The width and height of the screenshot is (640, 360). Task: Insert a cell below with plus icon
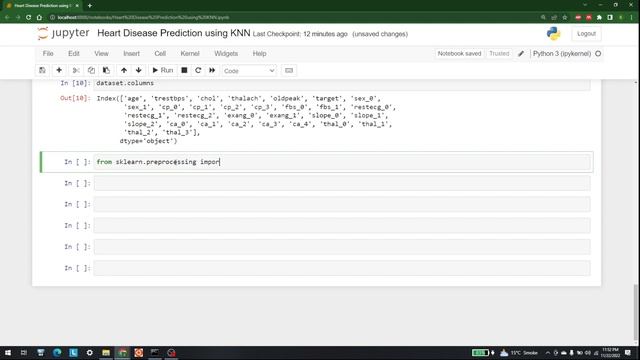pyautogui.click(x=59, y=70)
